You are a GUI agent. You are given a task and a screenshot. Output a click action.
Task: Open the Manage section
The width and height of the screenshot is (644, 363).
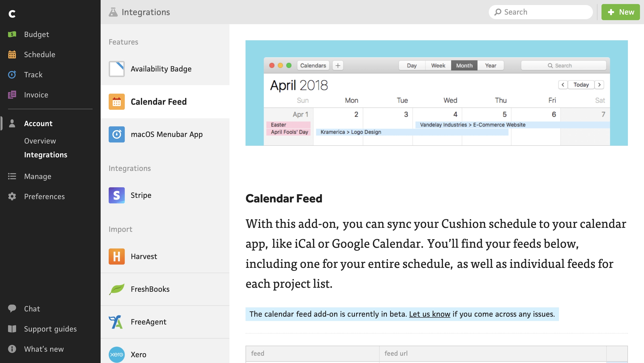click(38, 176)
